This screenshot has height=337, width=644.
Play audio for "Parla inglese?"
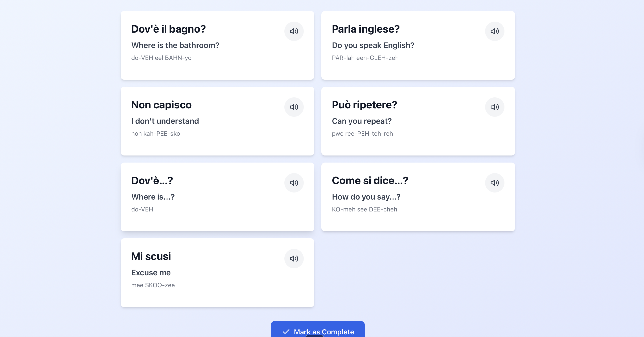click(495, 31)
